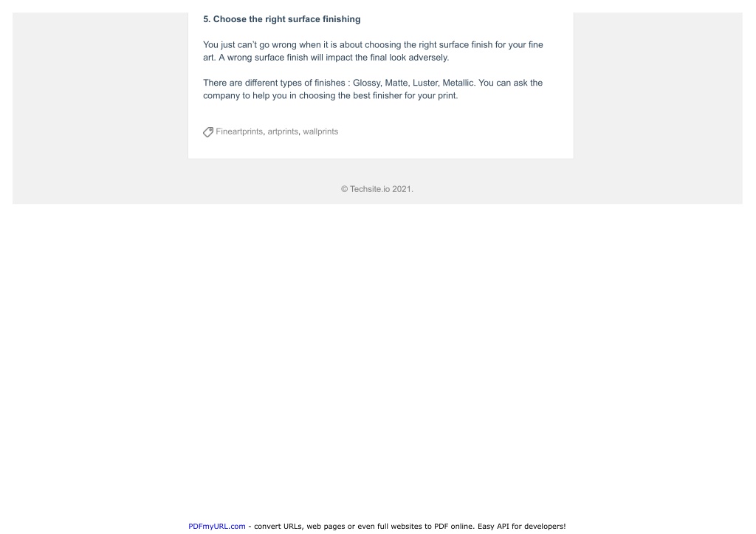The width and height of the screenshot is (756, 534).
Task: Click the gray background left of the article
Action: coord(100,108)
